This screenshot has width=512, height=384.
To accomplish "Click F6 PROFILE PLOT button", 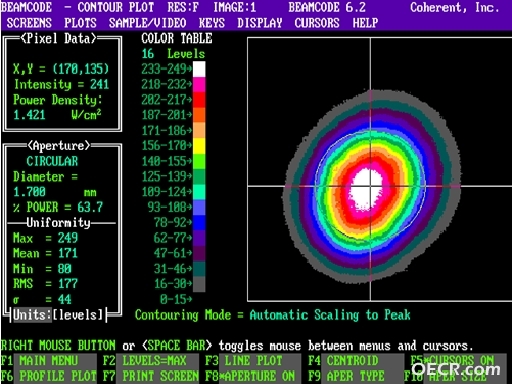I will pyautogui.click(x=49, y=376).
